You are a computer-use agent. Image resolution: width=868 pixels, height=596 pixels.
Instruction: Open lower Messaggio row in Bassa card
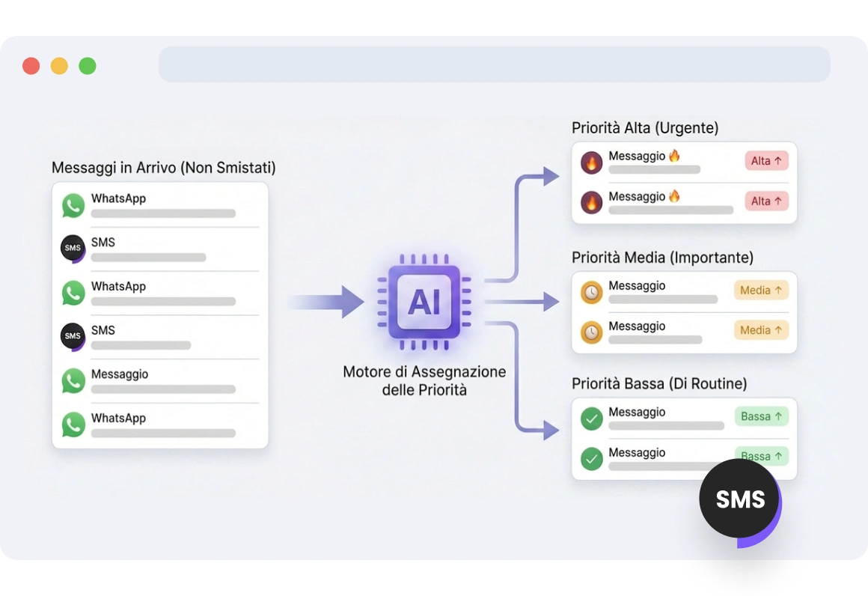click(684, 459)
